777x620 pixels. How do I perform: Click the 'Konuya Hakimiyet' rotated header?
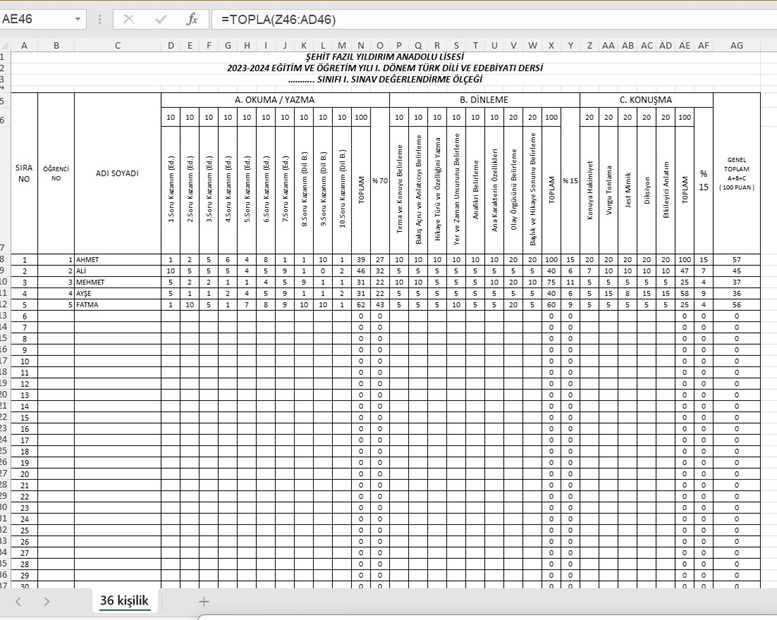(589, 189)
